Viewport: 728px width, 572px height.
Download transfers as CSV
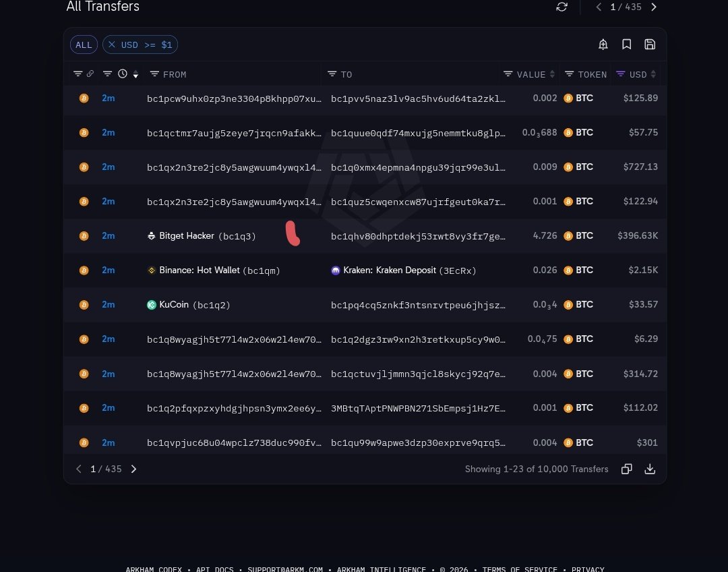tap(650, 469)
